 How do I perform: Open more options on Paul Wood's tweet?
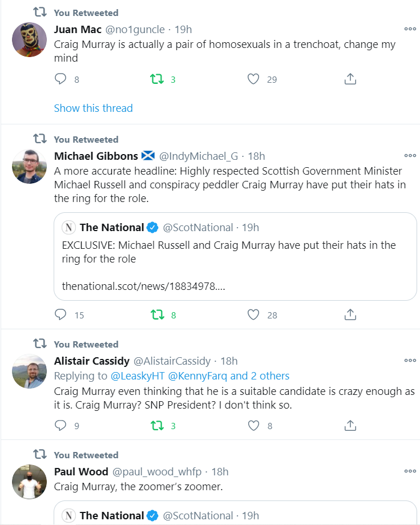click(410, 471)
